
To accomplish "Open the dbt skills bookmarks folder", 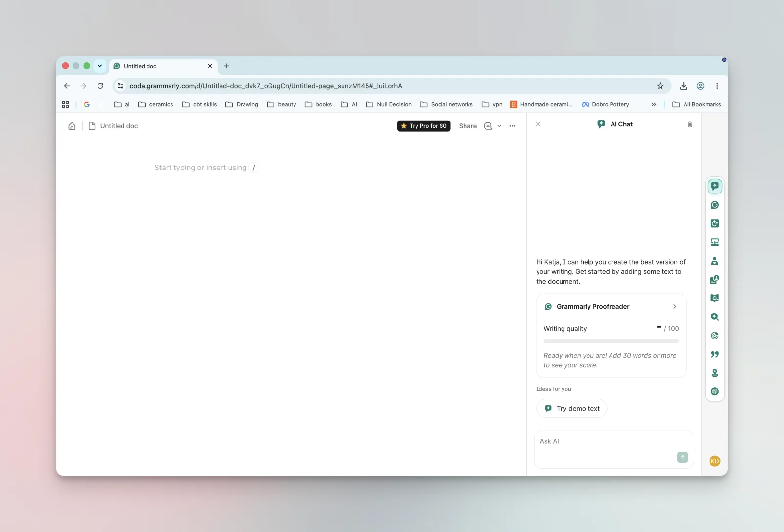I will coord(199,105).
